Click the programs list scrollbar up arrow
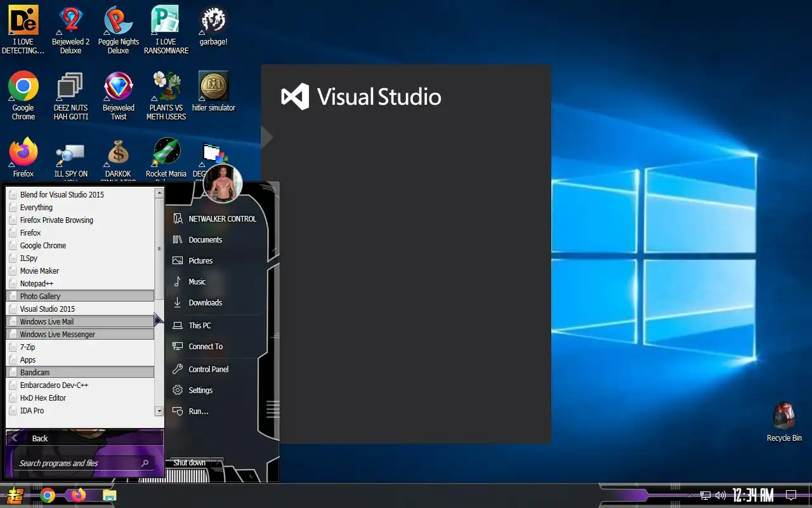 pos(159,193)
